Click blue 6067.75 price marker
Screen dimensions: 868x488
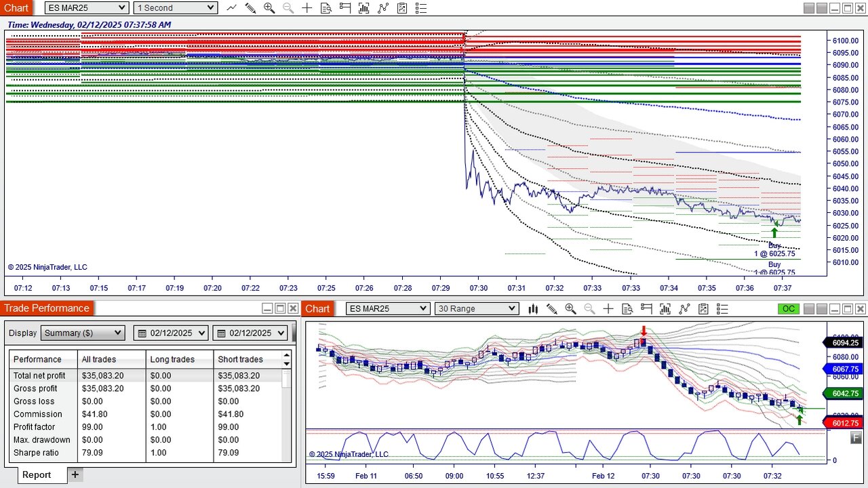pos(842,369)
